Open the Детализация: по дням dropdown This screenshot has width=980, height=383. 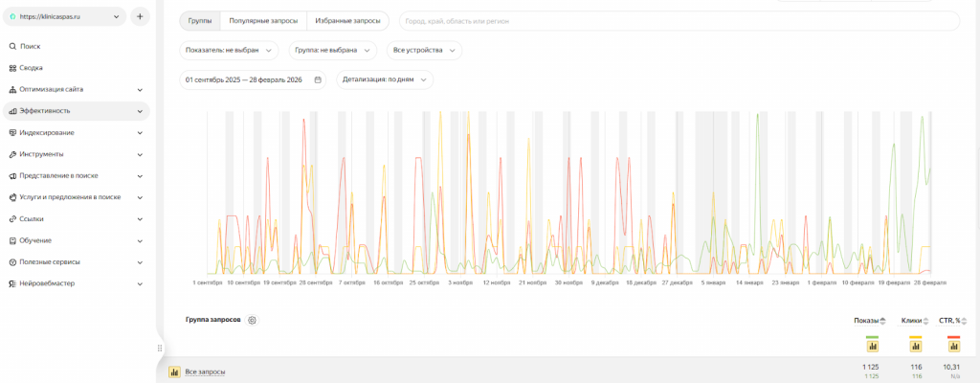click(x=385, y=80)
